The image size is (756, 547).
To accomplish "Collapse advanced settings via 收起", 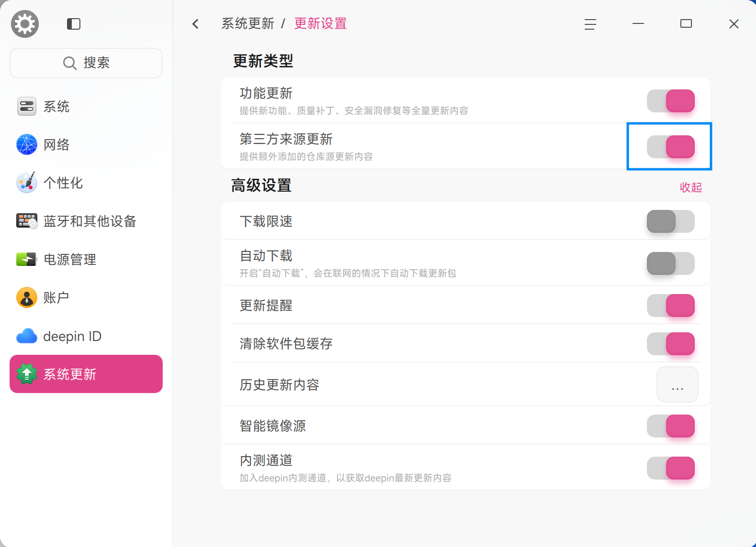I will tap(691, 187).
